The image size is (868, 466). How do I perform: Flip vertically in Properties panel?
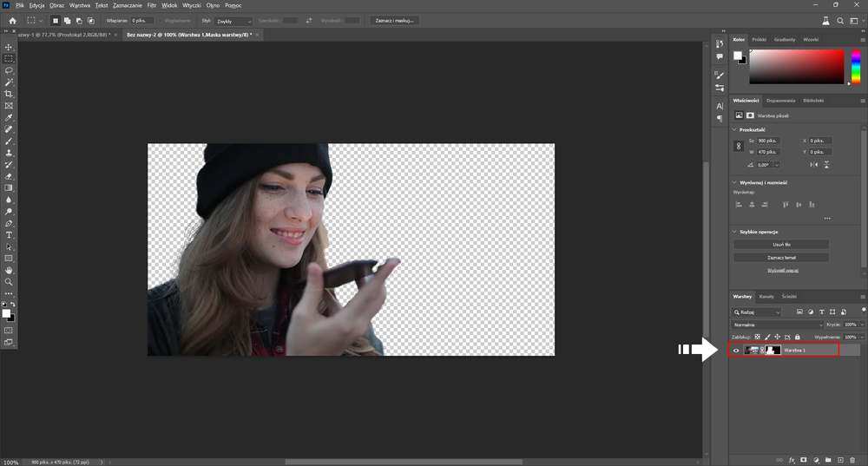[826, 165]
